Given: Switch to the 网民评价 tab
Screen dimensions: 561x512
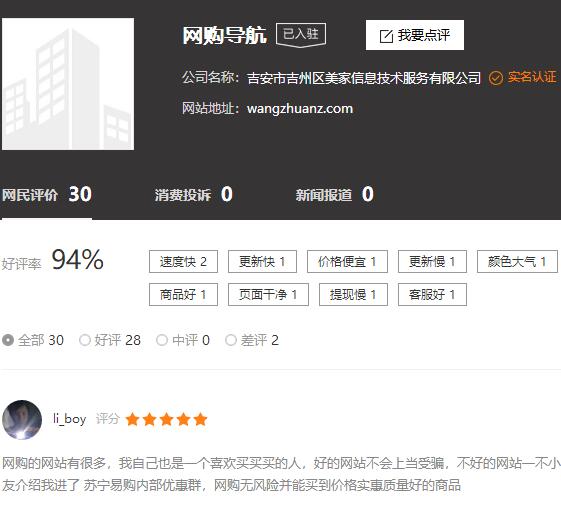Looking at the screenshot, I should click(x=47, y=195).
